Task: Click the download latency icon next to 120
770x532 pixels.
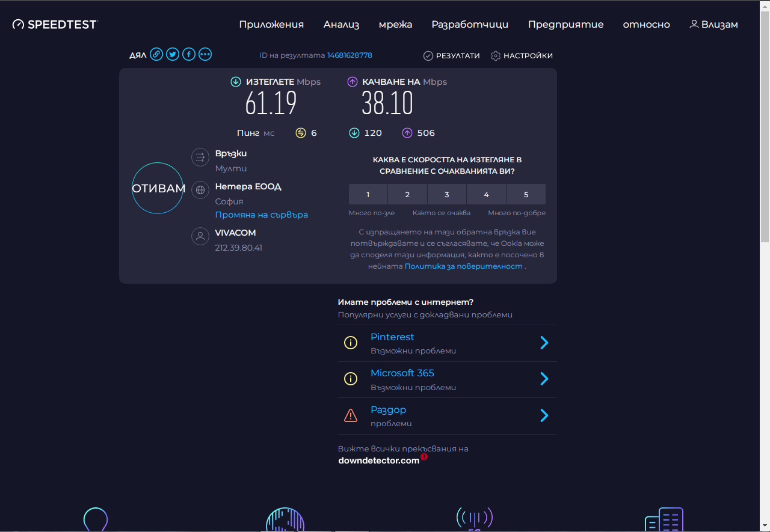Action: [354, 133]
